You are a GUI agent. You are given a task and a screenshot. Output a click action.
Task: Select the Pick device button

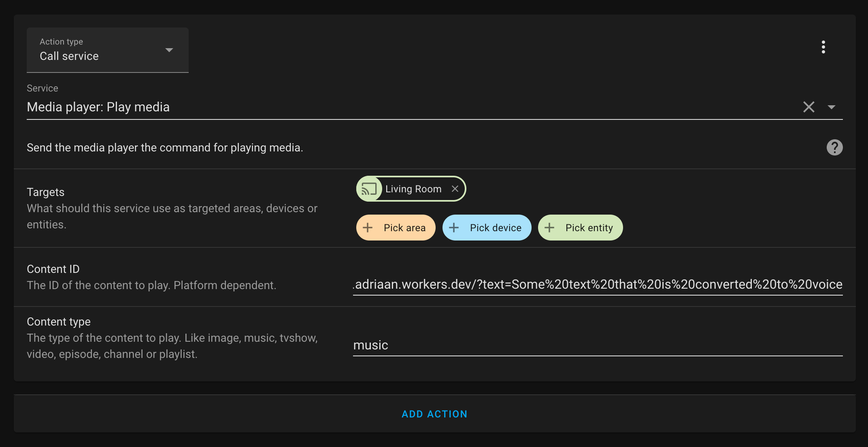487,228
